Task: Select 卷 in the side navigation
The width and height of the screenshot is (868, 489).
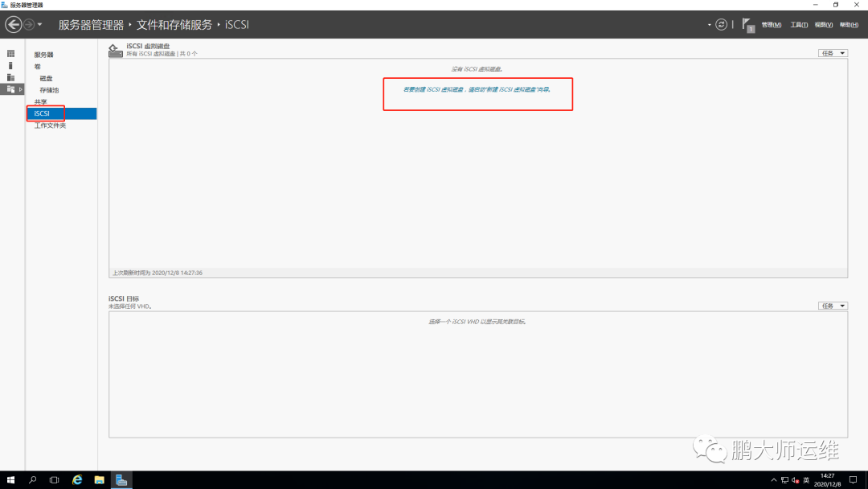Action: 37,67
